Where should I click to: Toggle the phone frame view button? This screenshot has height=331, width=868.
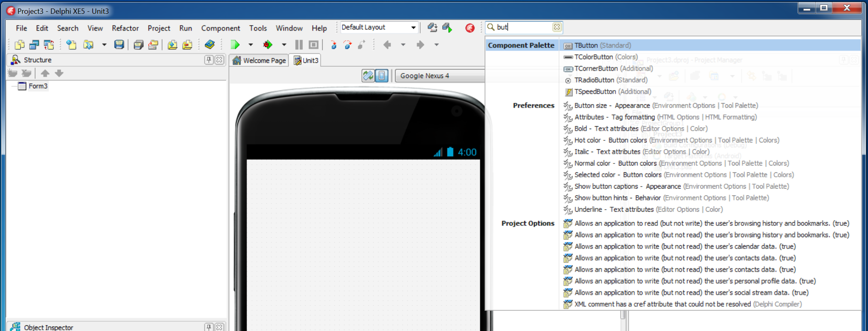(382, 76)
